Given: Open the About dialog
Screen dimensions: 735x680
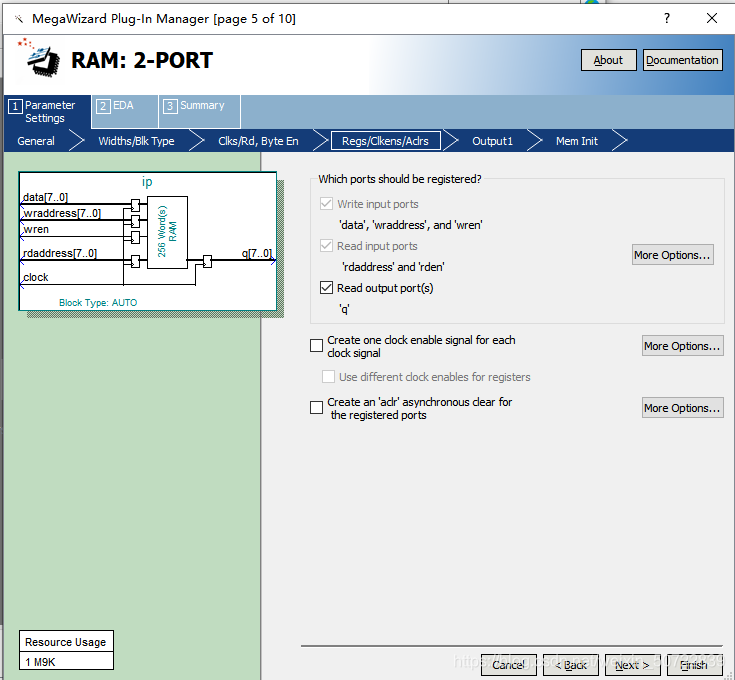Looking at the screenshot, I should [x=608, y=60].
